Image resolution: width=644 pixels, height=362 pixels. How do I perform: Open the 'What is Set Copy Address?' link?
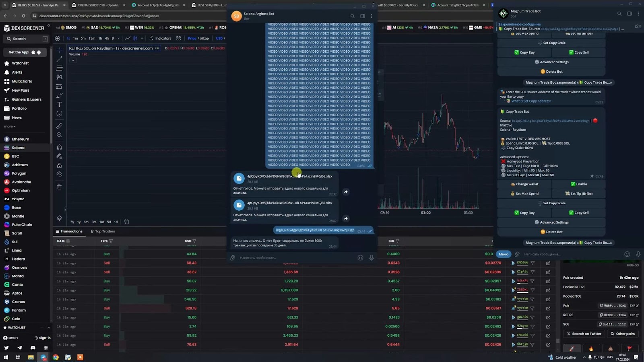click(531, 101)
